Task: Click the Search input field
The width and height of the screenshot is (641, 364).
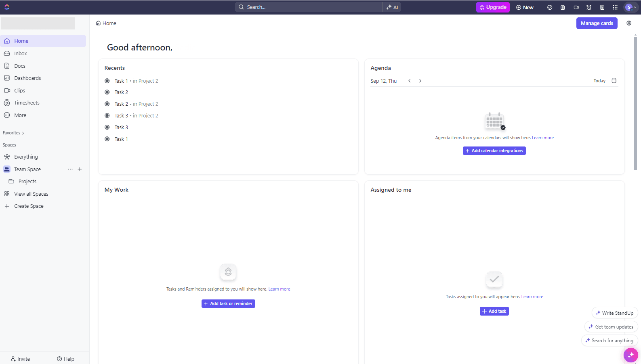Action: [309, 7]
